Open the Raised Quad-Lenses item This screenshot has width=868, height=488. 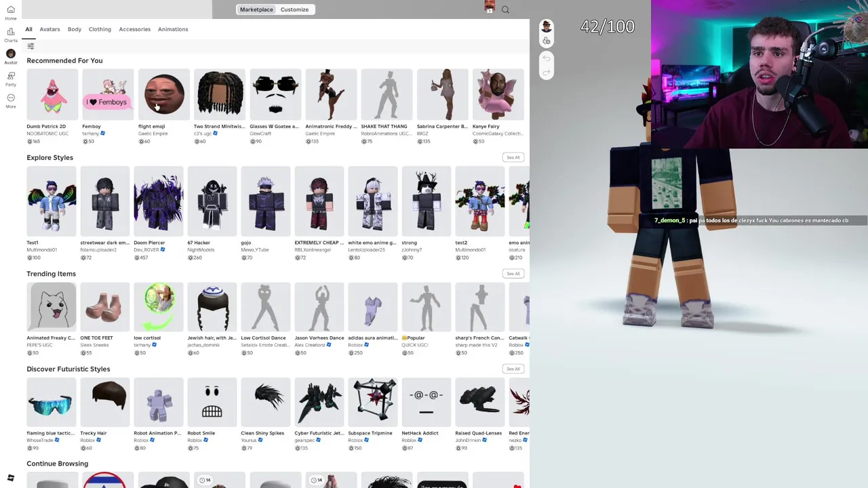click(480, 403)
